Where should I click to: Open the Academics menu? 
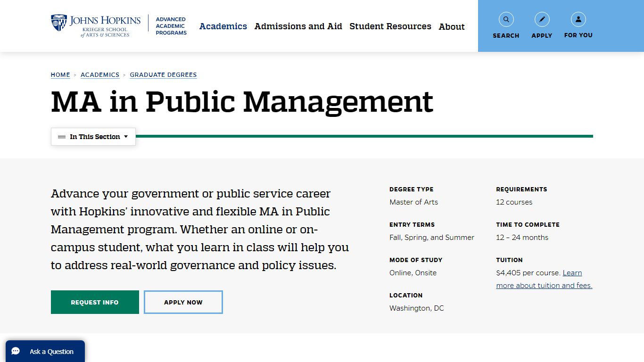point(223,26)
